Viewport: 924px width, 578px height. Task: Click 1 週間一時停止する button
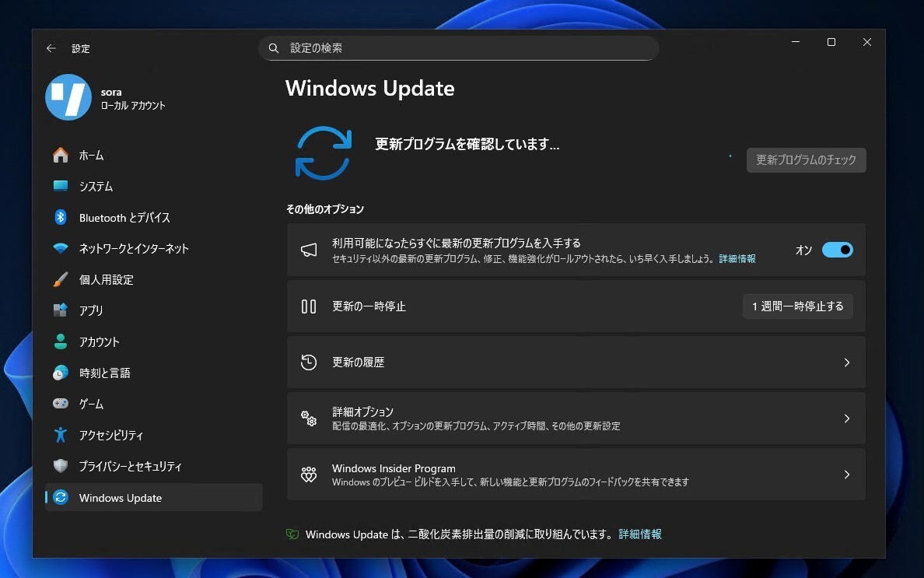pyautogui.click(x=798, y=307)
